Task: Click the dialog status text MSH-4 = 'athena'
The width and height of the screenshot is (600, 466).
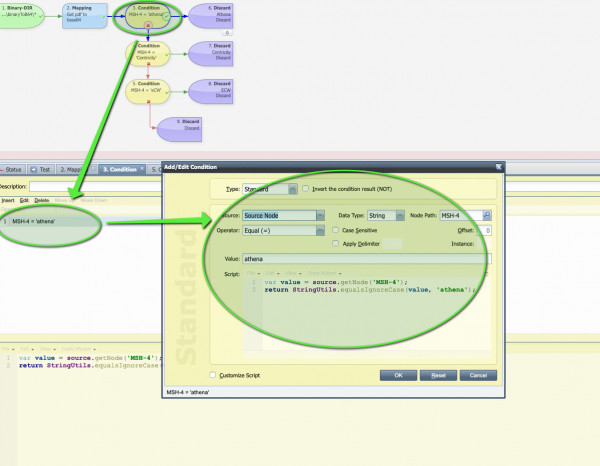Action: pos(188,392)
